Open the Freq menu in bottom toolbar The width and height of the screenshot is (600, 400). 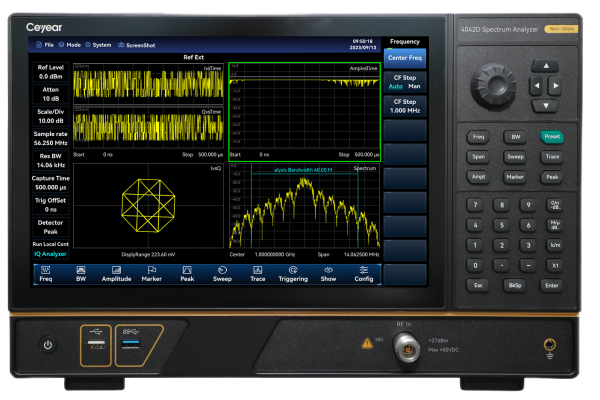(46, 275)
